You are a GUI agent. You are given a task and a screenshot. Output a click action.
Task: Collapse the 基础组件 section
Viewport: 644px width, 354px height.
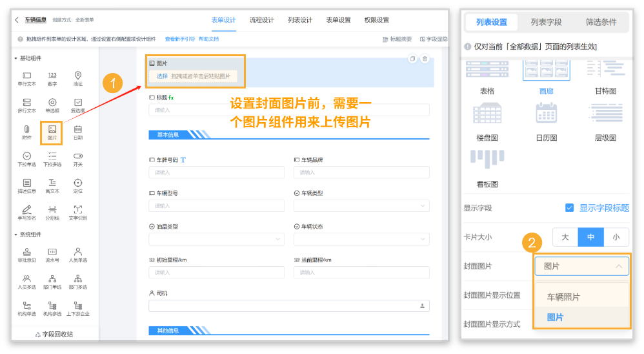coord(16,58)
